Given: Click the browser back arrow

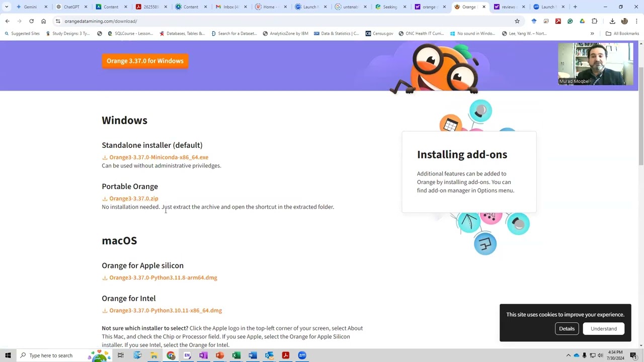Looking at the screenshot, I should click(7, 21).
